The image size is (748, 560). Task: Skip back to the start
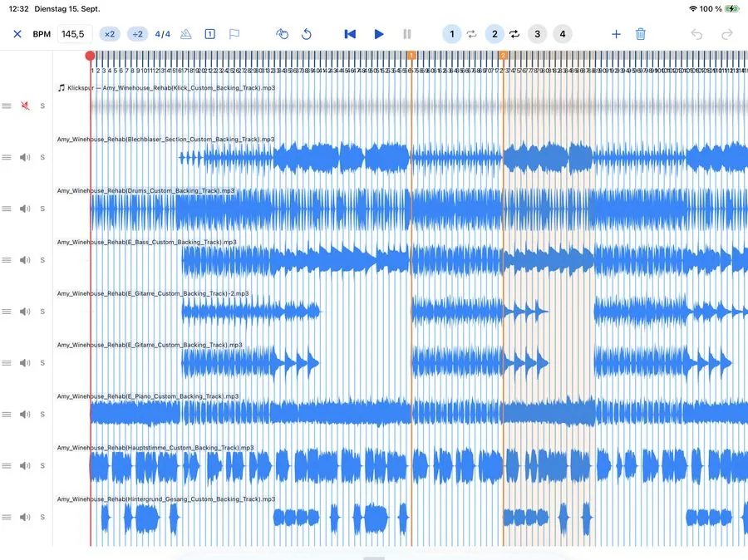point(350,34)
